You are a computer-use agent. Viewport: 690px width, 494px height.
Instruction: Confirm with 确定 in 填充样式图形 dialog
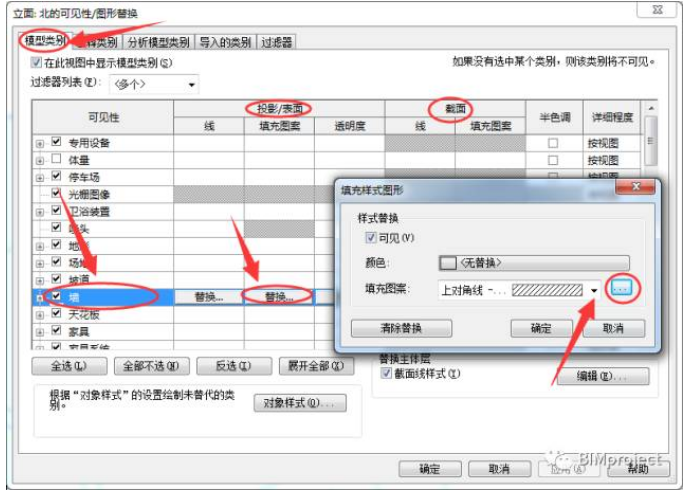[541, 328]
